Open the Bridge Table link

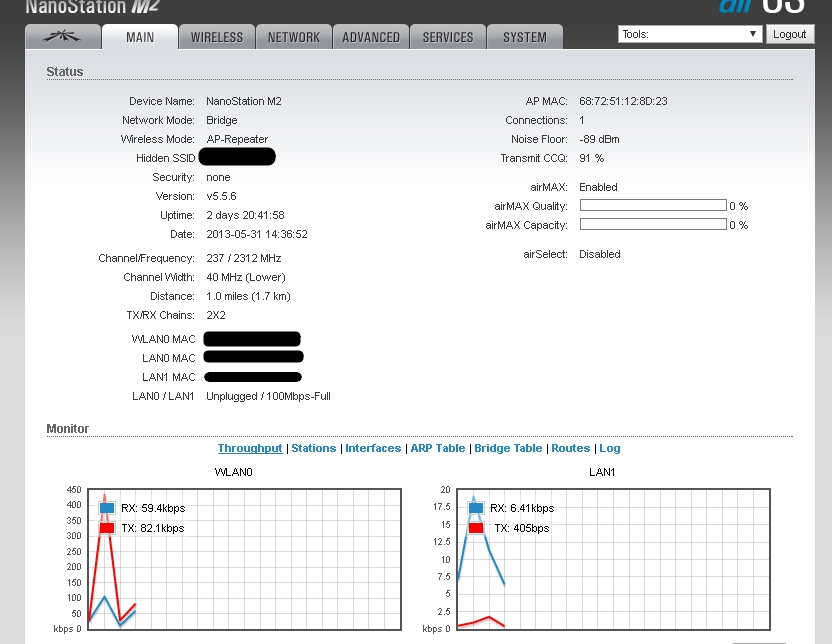click(508, 448)
